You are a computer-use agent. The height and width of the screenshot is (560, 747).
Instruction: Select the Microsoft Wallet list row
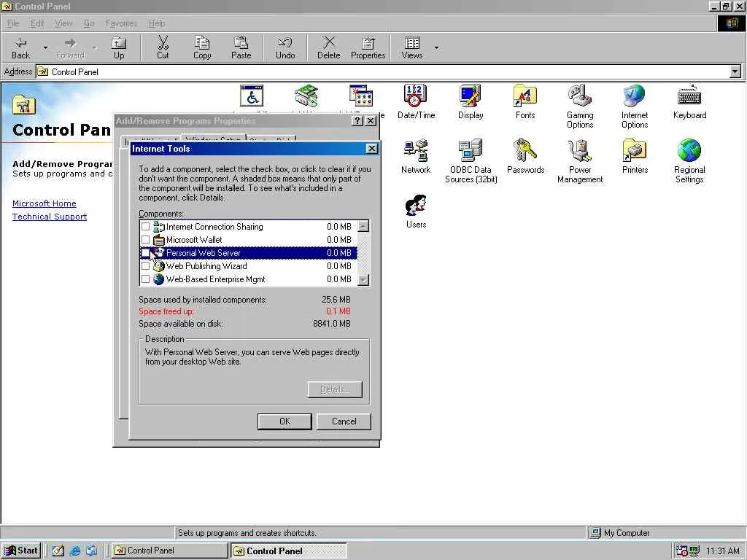(x=248, y=239)
